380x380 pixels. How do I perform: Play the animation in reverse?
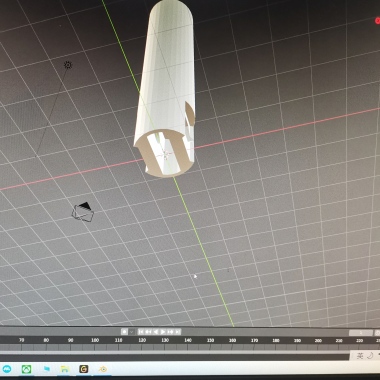tap(156, 332)
